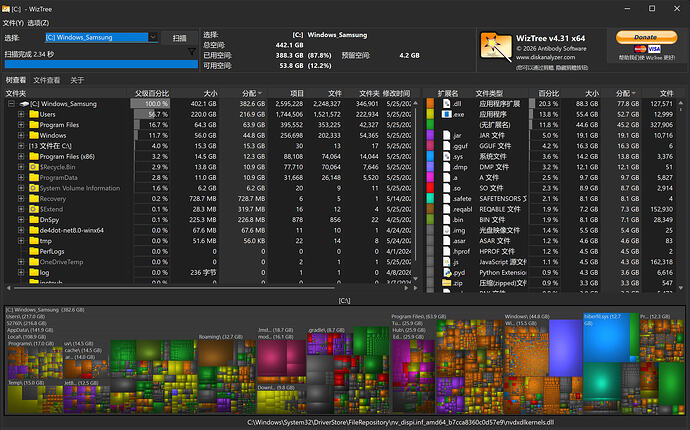Image resolution: width=690 pixels, height=430 pixels.
Task: Click the .exe application icon
Action: pyautogui.click(x=447, y=114)
